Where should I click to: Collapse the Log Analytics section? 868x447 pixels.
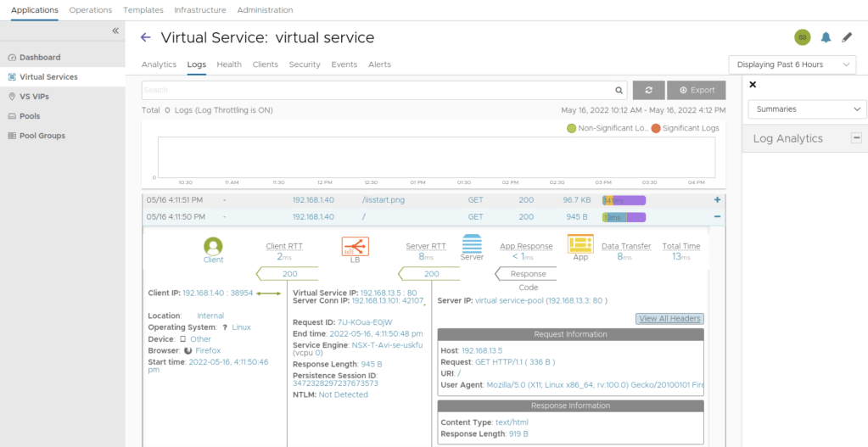[856, 138]
